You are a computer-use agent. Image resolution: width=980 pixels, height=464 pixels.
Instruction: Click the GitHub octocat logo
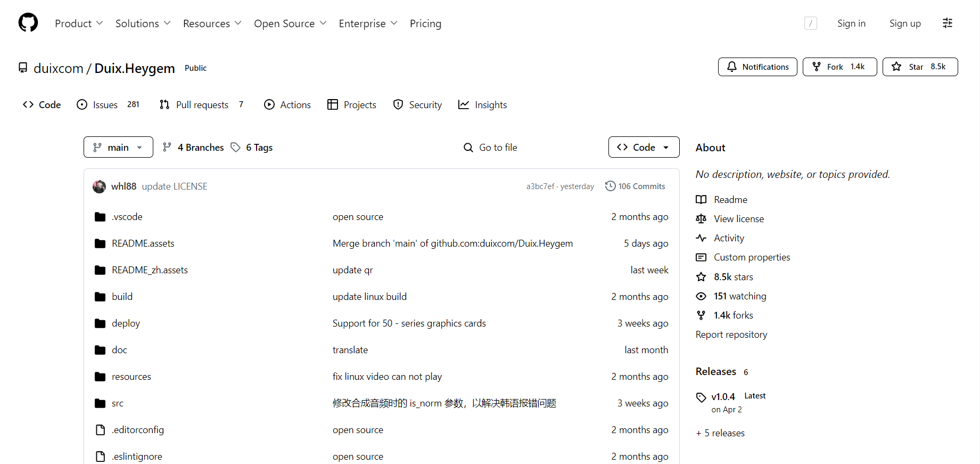tap(28, 23)
